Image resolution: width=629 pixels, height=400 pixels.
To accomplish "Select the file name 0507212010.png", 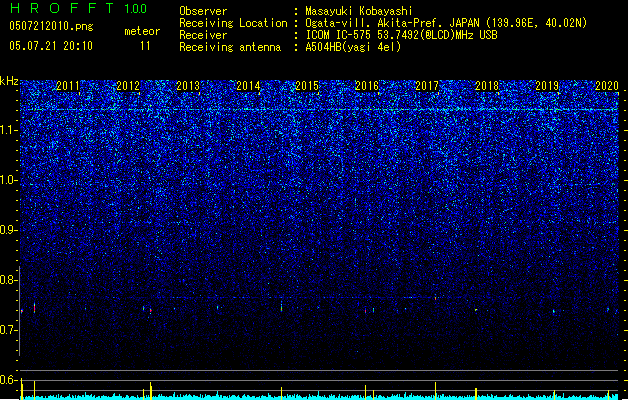I will click(51, 26).
